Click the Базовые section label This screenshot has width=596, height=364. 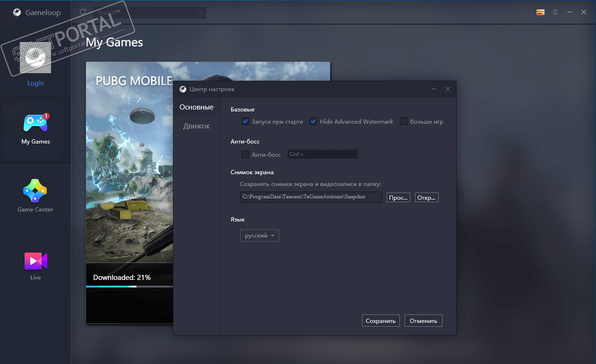(x=242, y=110)
